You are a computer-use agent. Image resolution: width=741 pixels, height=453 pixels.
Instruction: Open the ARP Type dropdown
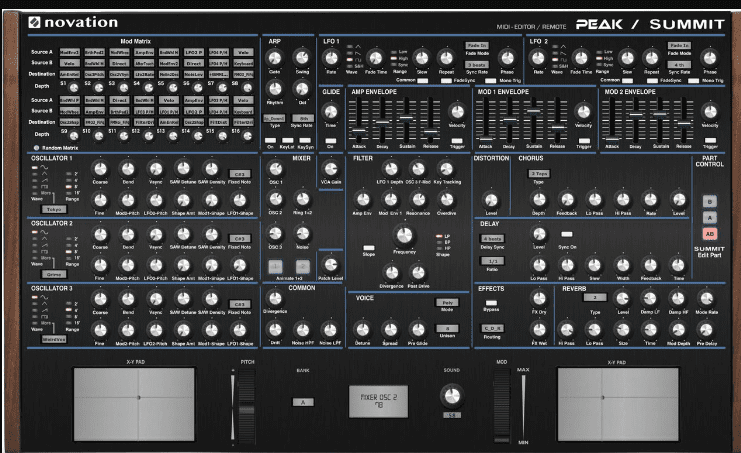(x=275, y=118)
